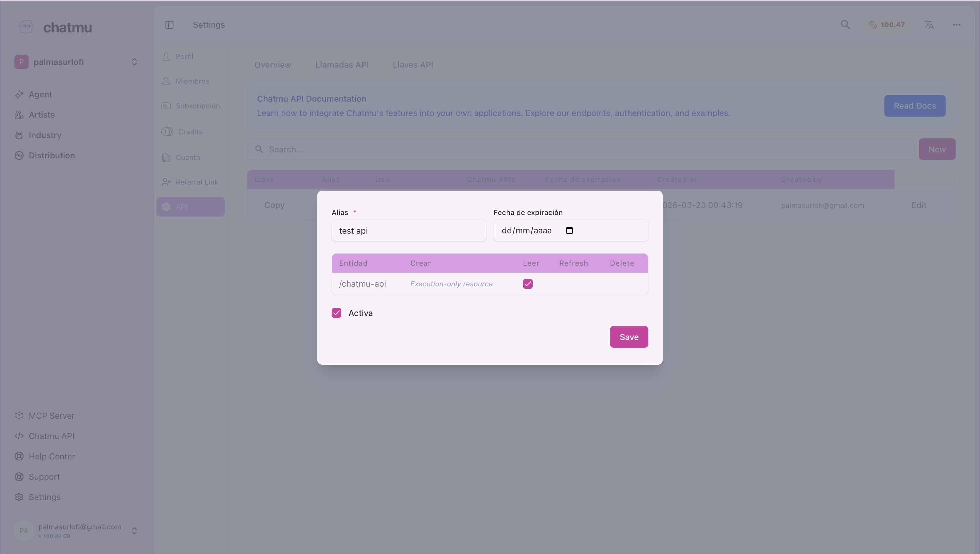This screenshot has height=554, width=980.
Task: Click the MCP Server icon
Action: coord(19,415)
